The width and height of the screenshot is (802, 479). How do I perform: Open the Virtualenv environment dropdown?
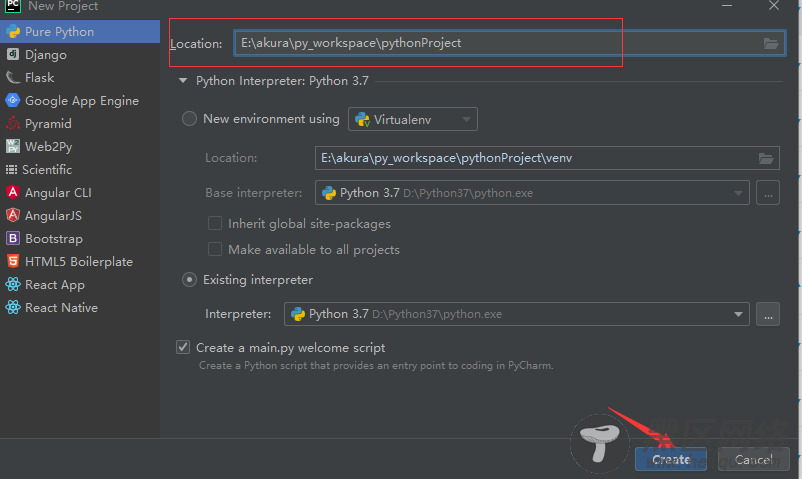tap(413, 119)
